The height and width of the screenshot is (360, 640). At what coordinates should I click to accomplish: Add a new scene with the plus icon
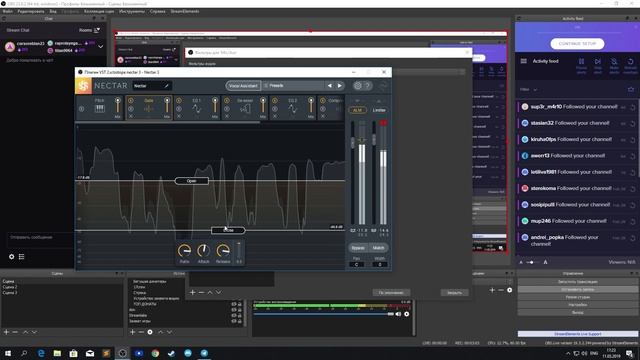click(x=6, y=332)
